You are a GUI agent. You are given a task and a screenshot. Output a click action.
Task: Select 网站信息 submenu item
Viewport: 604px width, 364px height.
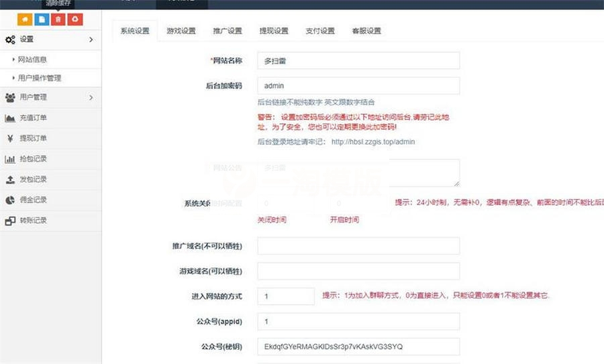pyautogui.click(x=32, y=60)
